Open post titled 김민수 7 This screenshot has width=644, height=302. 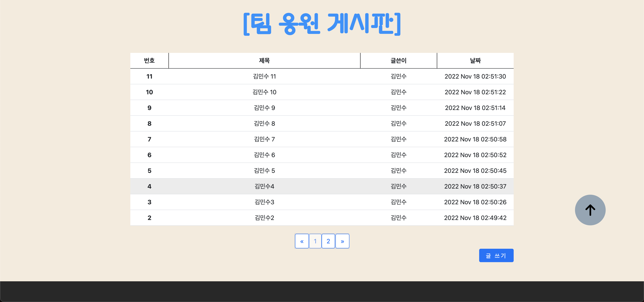tap(264, 139)
